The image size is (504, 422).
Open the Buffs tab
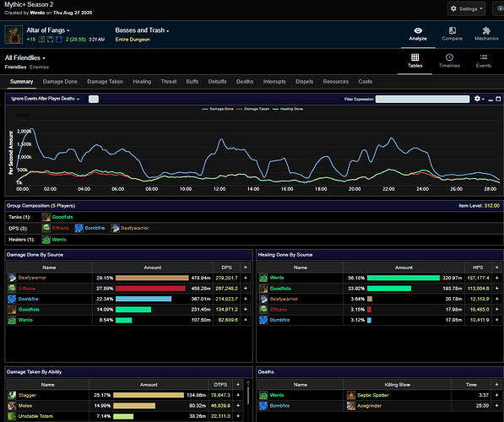pyautogui.click(x=192, y=82)
